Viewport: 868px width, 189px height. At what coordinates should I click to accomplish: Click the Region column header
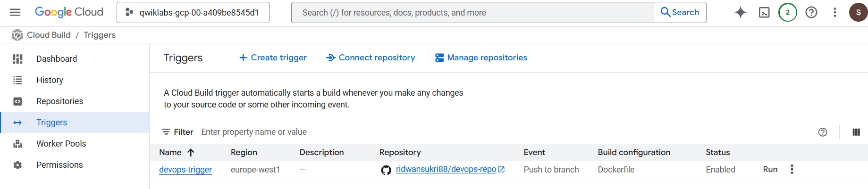click(x=244, y=152)
